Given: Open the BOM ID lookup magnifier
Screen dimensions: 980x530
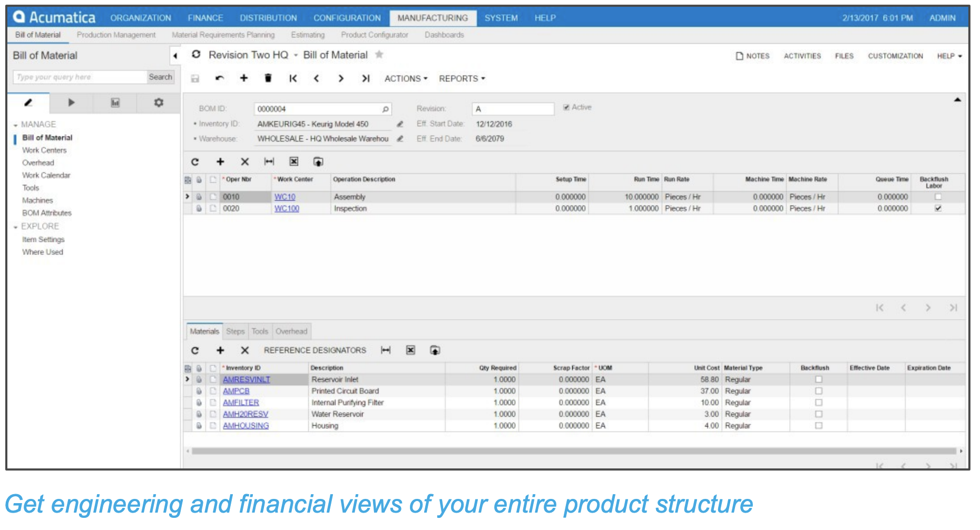Looking at the screenshot, I should click(386, 109).
